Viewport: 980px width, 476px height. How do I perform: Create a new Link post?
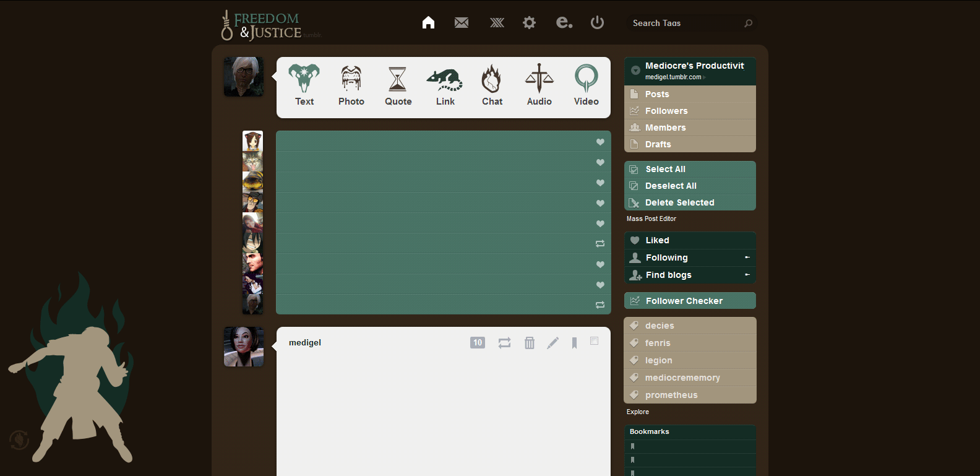pos(445,85)
